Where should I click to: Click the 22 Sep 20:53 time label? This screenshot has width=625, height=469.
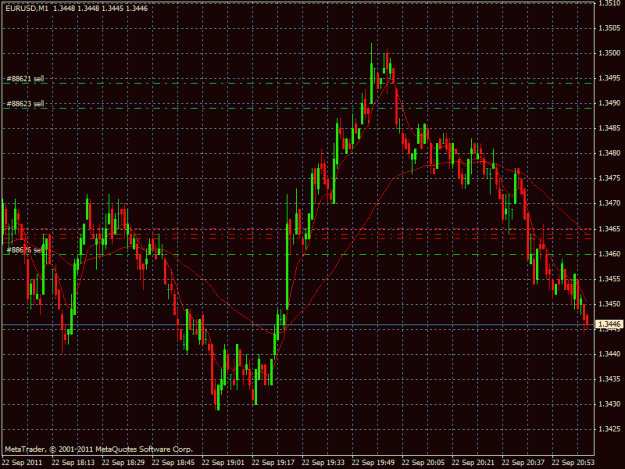point(573,463)
